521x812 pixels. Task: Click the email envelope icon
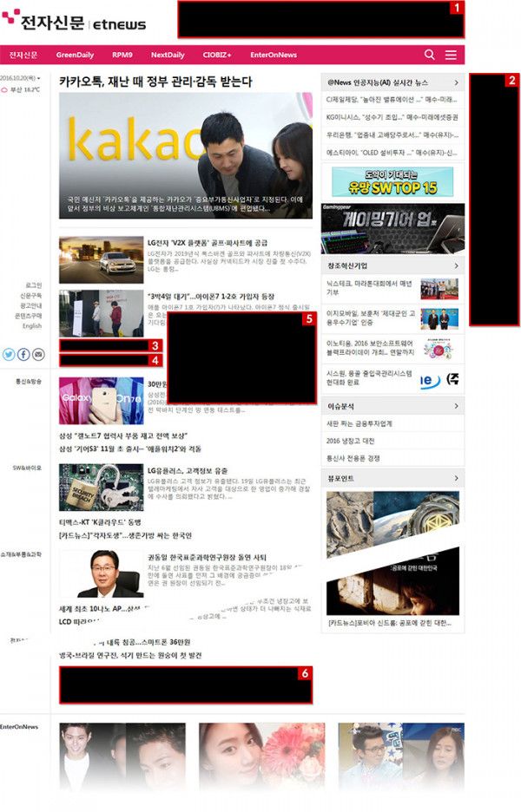pos(38,354)
